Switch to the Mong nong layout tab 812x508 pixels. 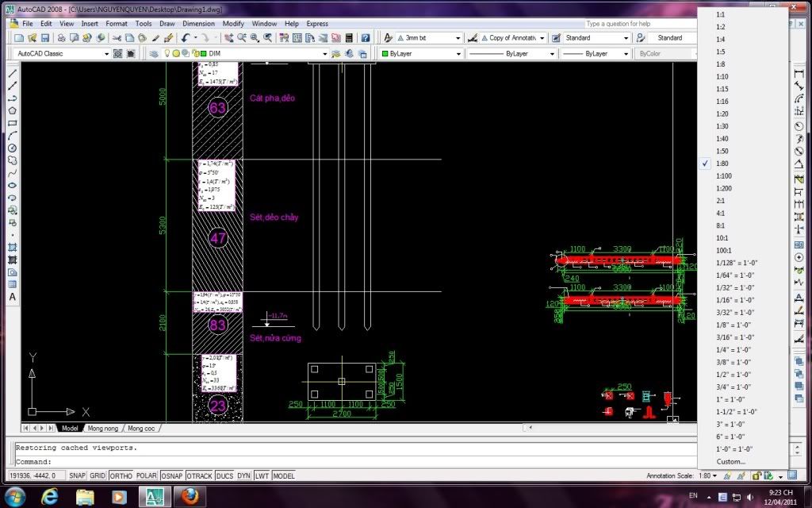pyautogui.click(x=102, y=428)
